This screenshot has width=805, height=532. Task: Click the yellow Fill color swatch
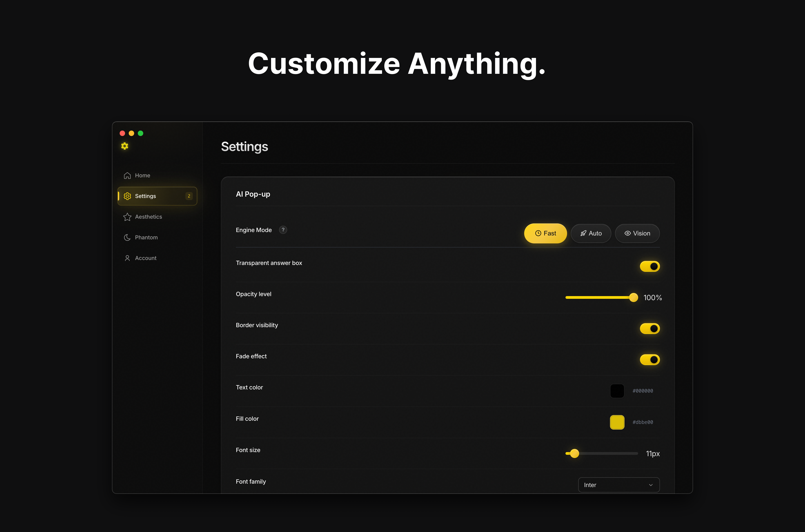pyautogui.click(x=617, y=422)
